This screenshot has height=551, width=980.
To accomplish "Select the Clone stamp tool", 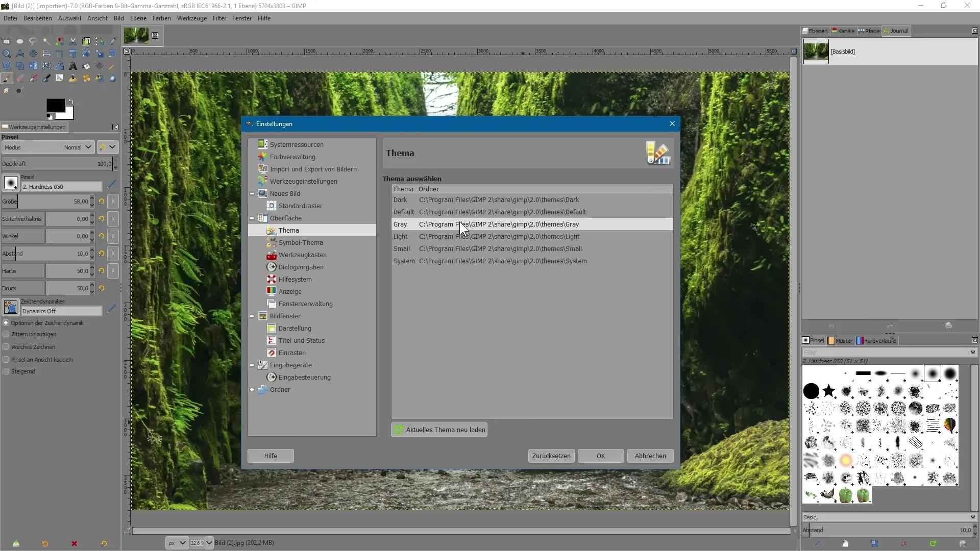I will point(73,78).
